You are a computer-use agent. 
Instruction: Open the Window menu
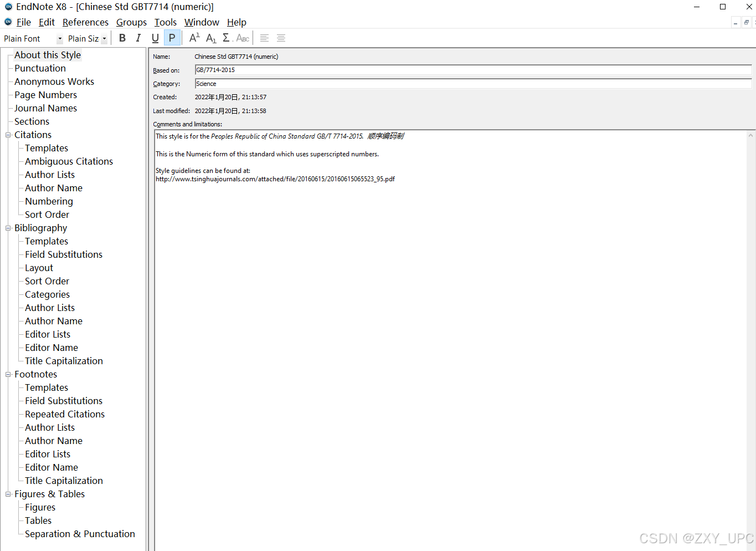[202, 22]
